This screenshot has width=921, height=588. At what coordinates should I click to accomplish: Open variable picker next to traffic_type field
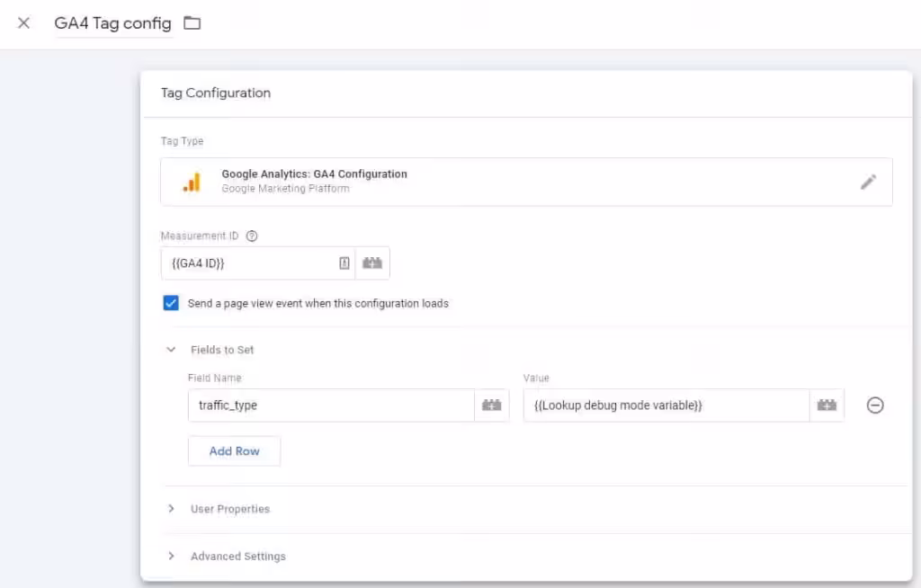(x=491, y=405)
